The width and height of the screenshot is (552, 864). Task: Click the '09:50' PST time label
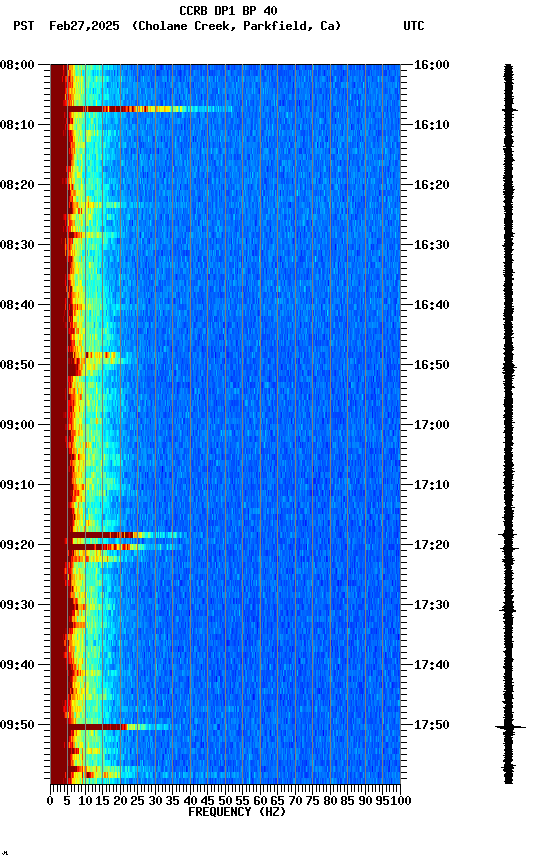pyautogui.click(x=17, y=725)
